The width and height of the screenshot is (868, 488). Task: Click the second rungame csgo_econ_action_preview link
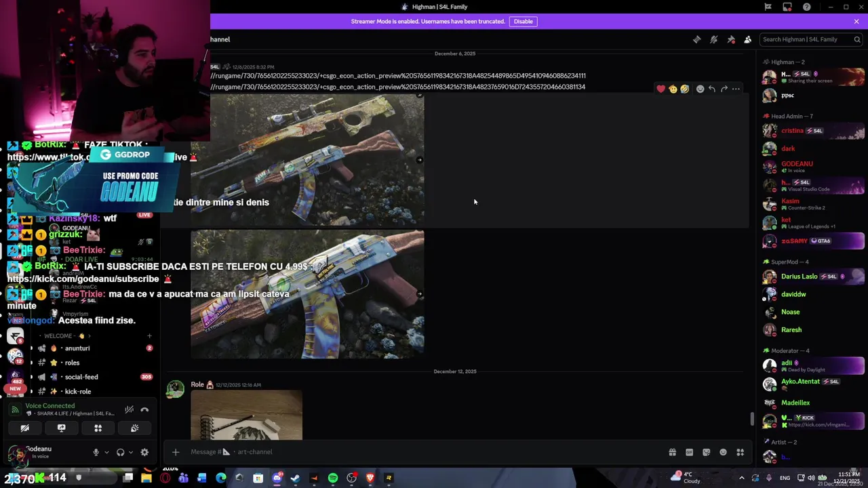tap(397, 87)
